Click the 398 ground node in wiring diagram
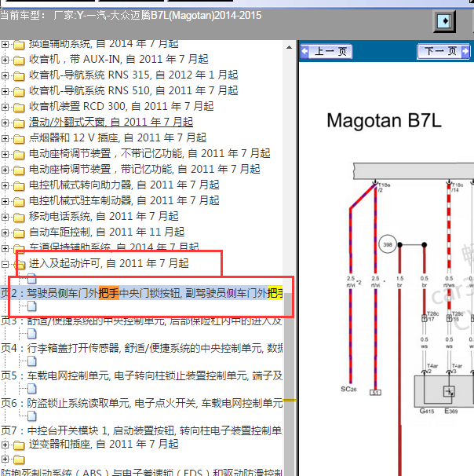 (388, 244)
